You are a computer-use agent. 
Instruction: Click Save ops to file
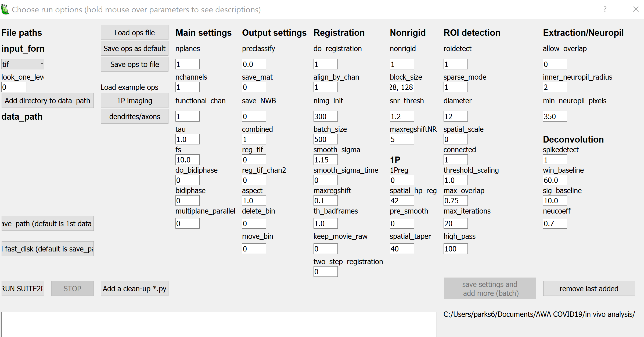pos(134,64)
